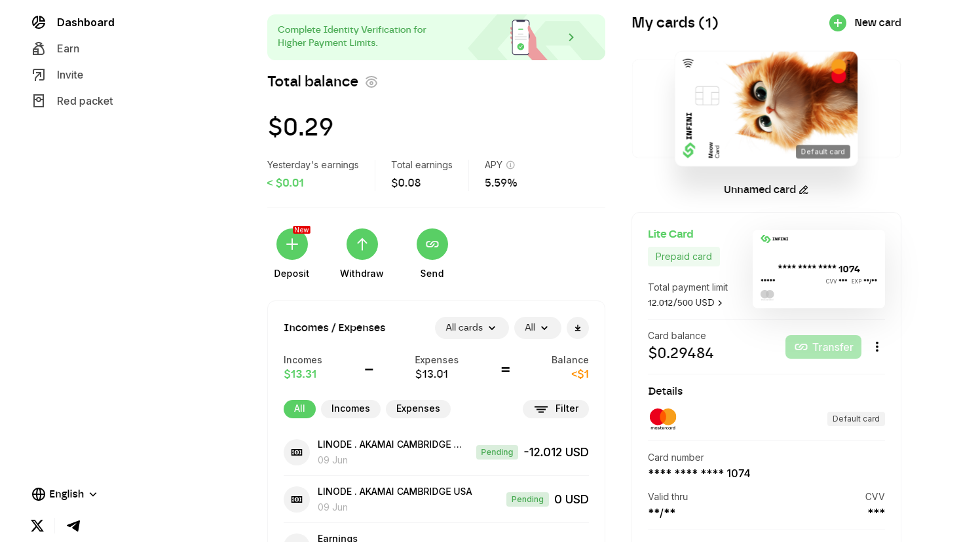Click the APY info icon
This screenshot has height=542, width=980.
click(x=510, y=165)
